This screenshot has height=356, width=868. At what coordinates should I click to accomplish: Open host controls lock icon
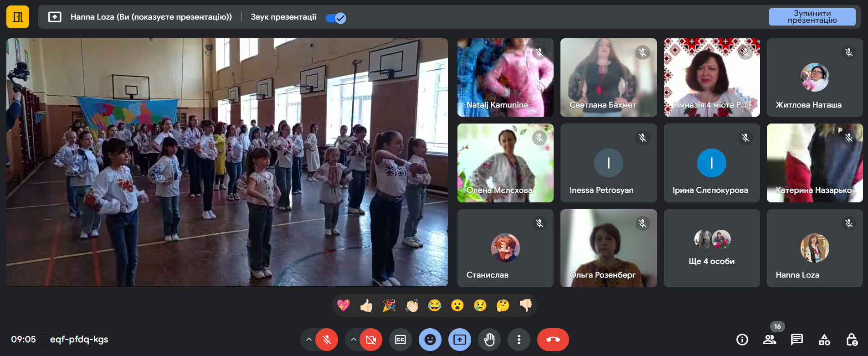[852, 340]
